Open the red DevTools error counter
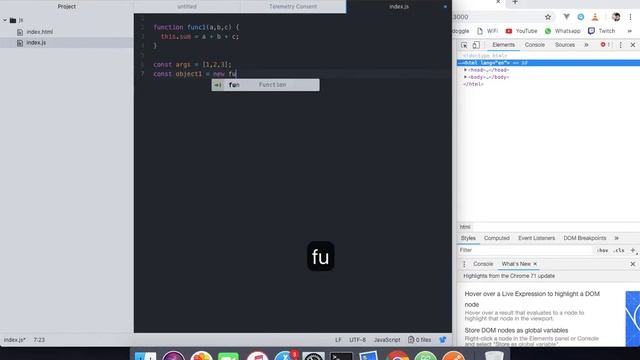This screenshot has width=640, height=360. tap(605, 45)
